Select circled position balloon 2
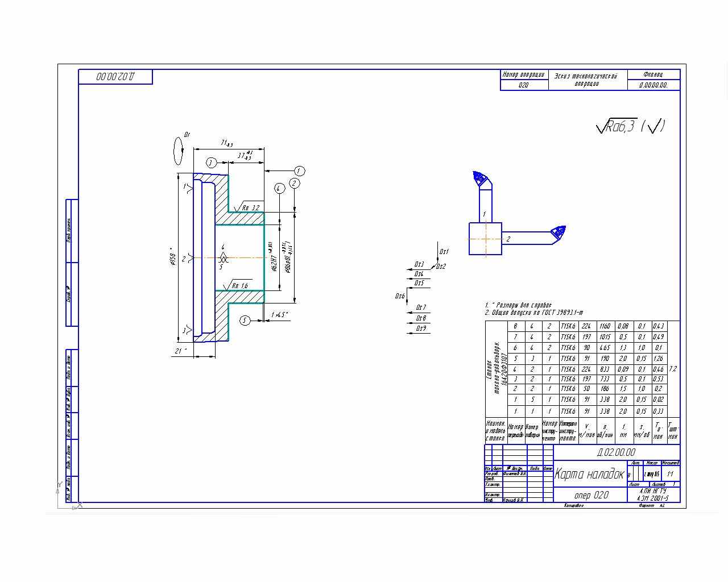This screenshot has height=582, width=728. coord(295,183)
